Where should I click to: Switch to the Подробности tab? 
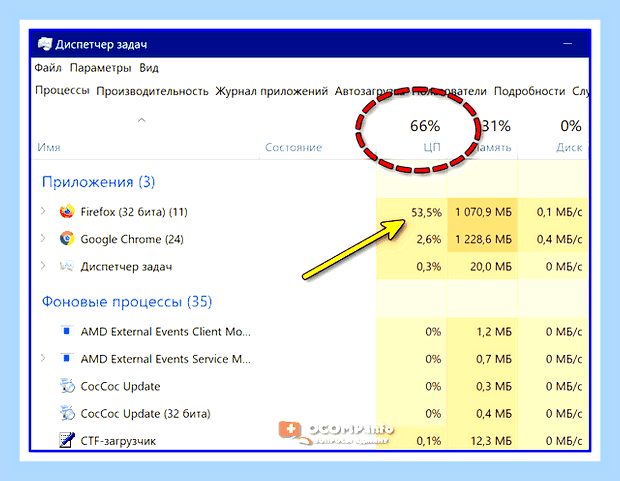[529, 91]
